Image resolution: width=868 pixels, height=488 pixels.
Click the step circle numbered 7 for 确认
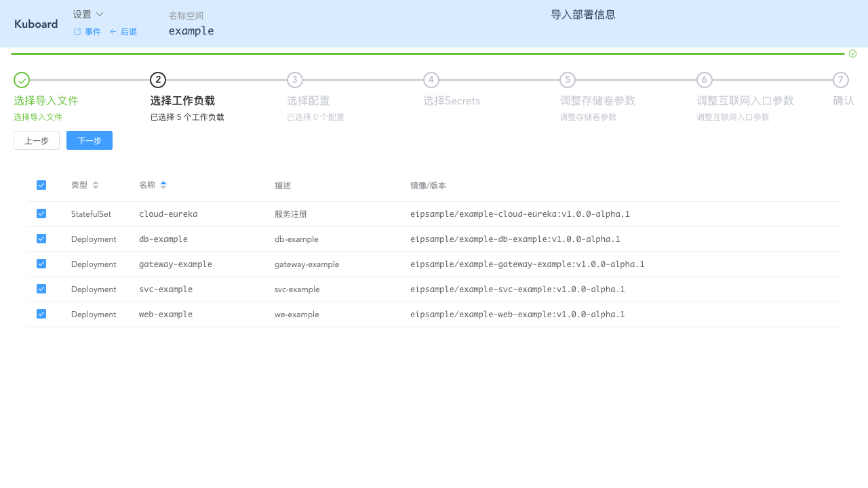pyautogui.click(x=841, y=79)
